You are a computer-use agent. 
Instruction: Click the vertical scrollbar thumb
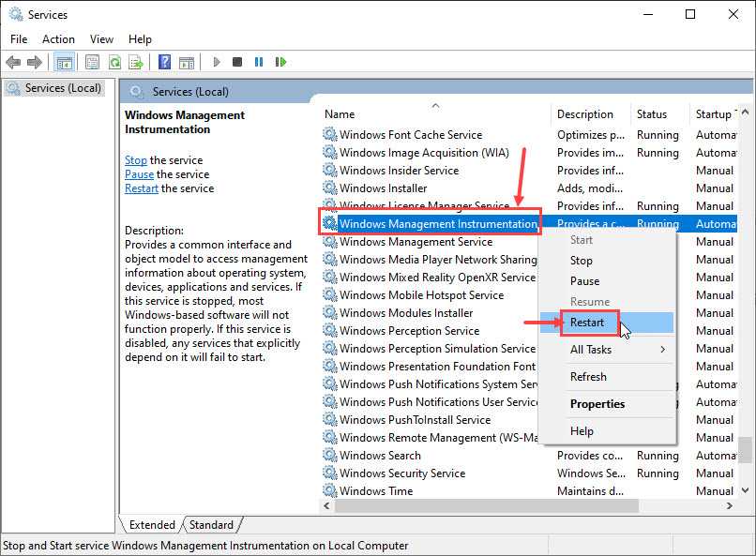coord(745,449)
